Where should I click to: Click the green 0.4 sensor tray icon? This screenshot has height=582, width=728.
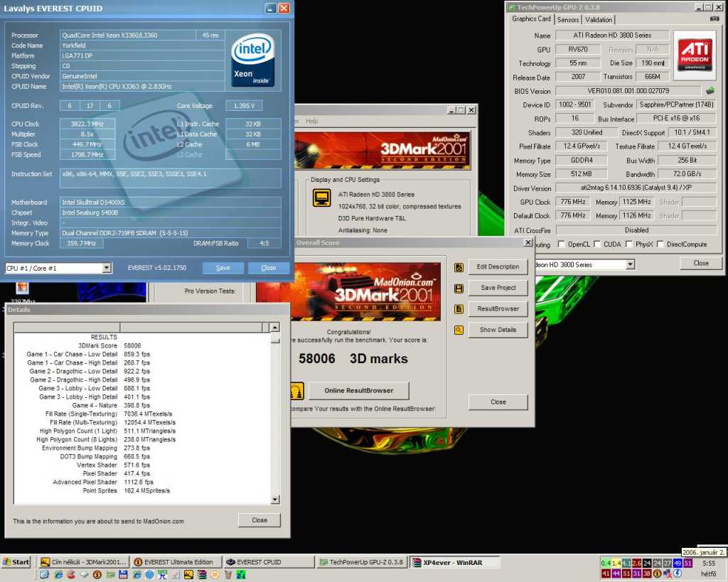click(x=606, y=563)
